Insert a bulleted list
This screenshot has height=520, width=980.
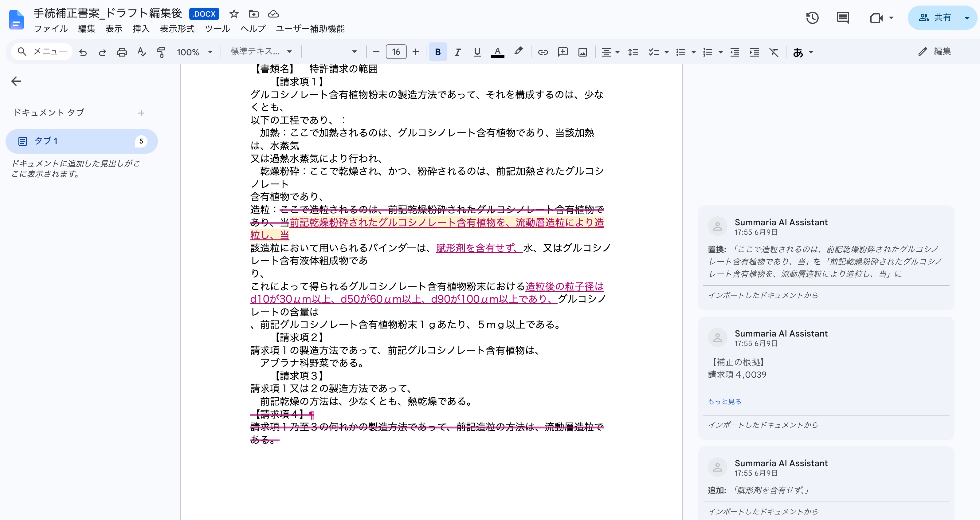pos(680,52)
